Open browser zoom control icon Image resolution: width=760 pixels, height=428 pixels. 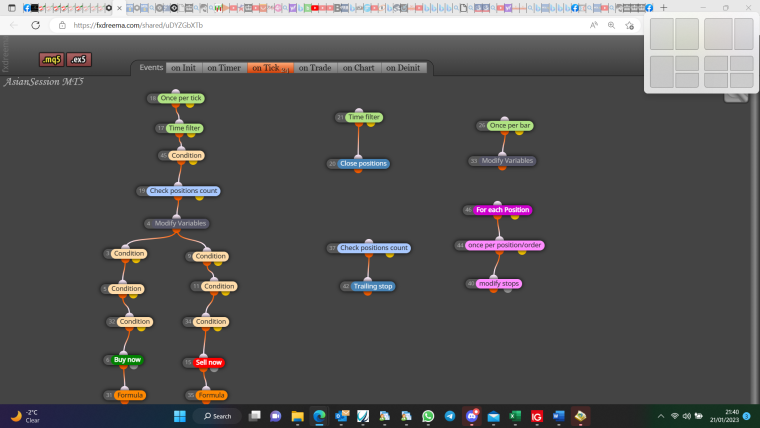[611, 25]
